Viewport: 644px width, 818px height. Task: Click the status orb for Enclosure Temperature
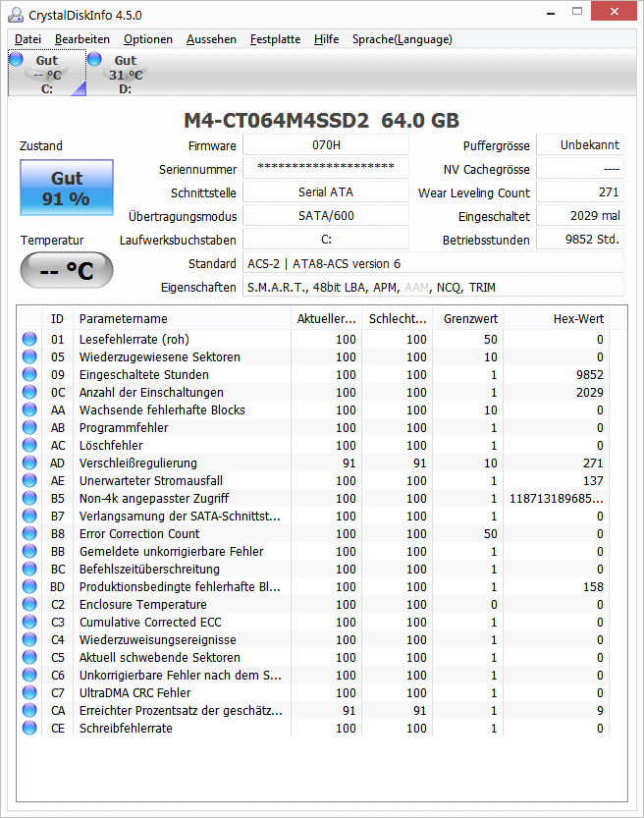[29, 605]
